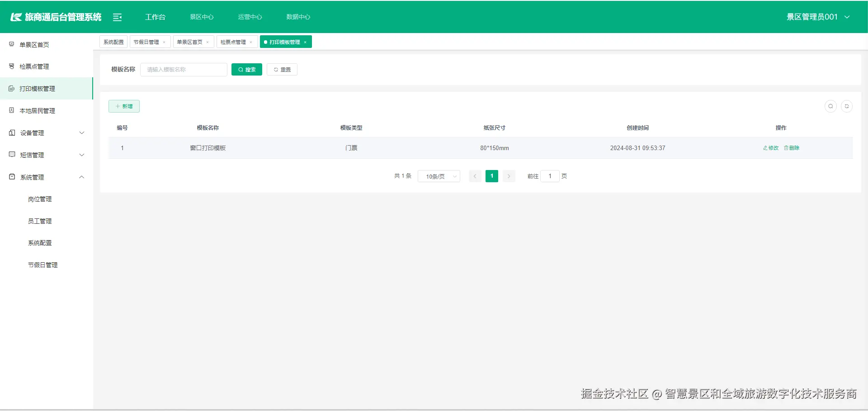Open sidebar 节假日管理 submenu item

click(x=43, y=265)
